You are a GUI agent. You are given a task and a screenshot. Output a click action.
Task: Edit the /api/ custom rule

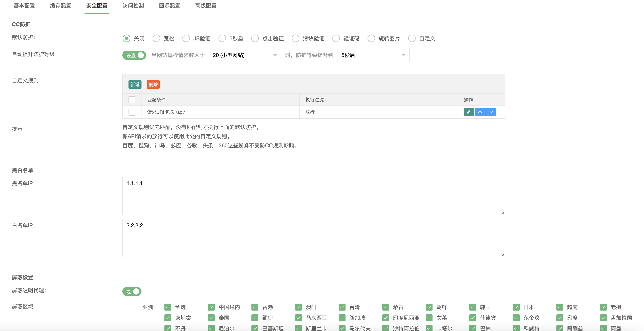[x=469, y=112]
